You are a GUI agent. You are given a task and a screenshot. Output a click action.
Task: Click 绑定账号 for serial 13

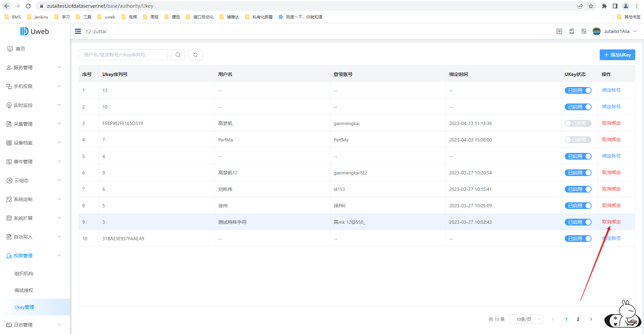point(611,90)
